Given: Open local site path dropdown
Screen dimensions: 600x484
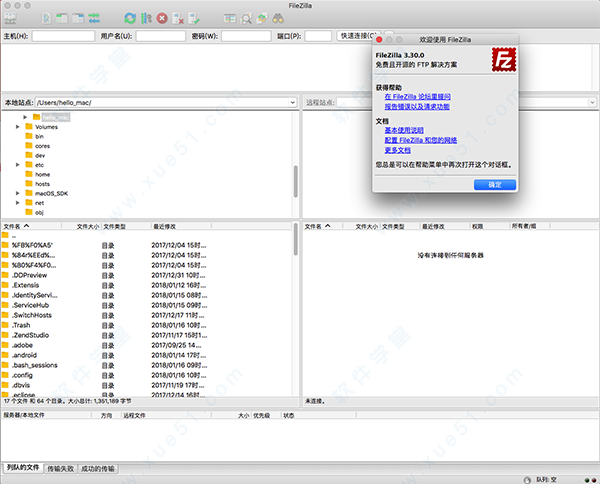Looking at the screenshot, I should [x=293, y=103].
